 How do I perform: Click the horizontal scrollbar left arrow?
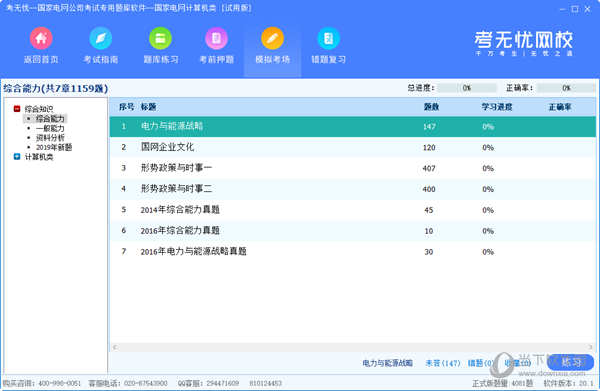pos(114,347)
